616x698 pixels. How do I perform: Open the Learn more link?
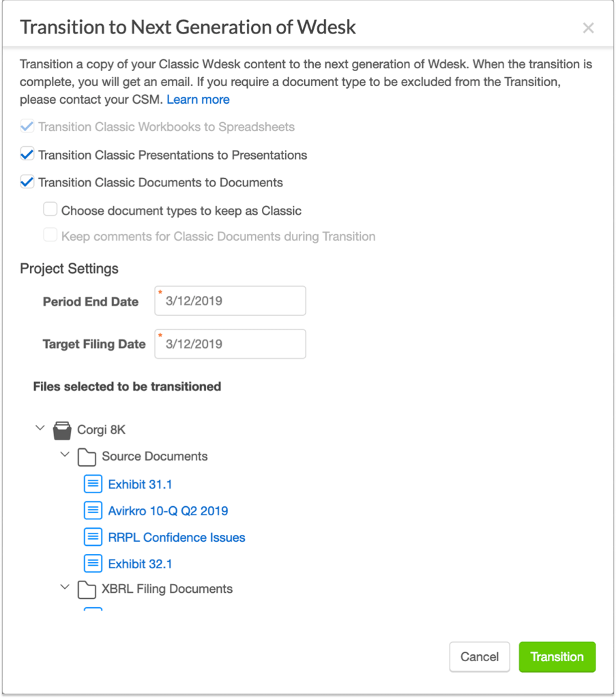(x=198, y=100)
